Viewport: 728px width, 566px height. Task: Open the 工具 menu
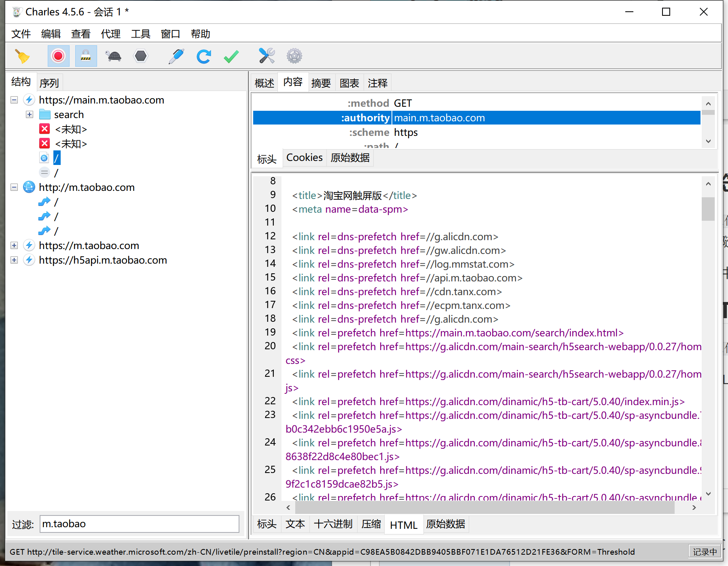[141, 34]
